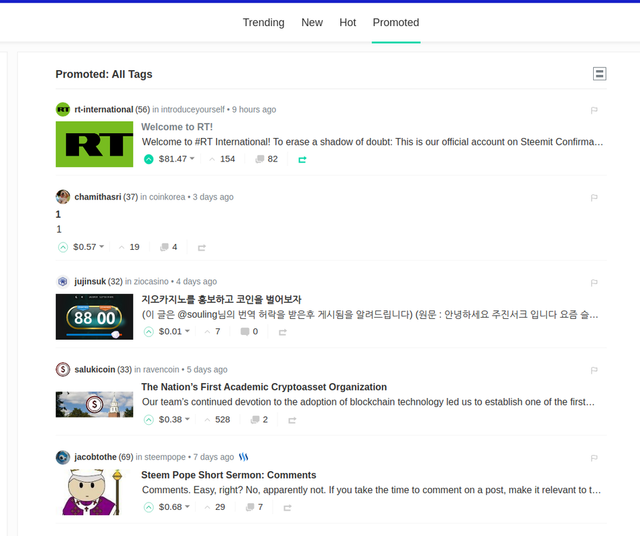Open the 88 00 casino thumbnail
The height and width of the screenshot is (536, 640).
94,317
